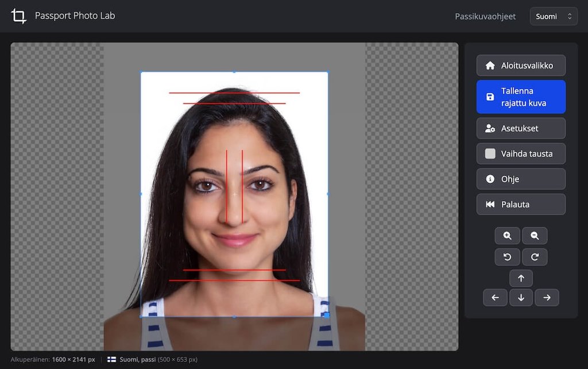This screenshot has width=588, height=369.
Task: Nudge the crop down with the down arrow
Action: coord(521,297)
